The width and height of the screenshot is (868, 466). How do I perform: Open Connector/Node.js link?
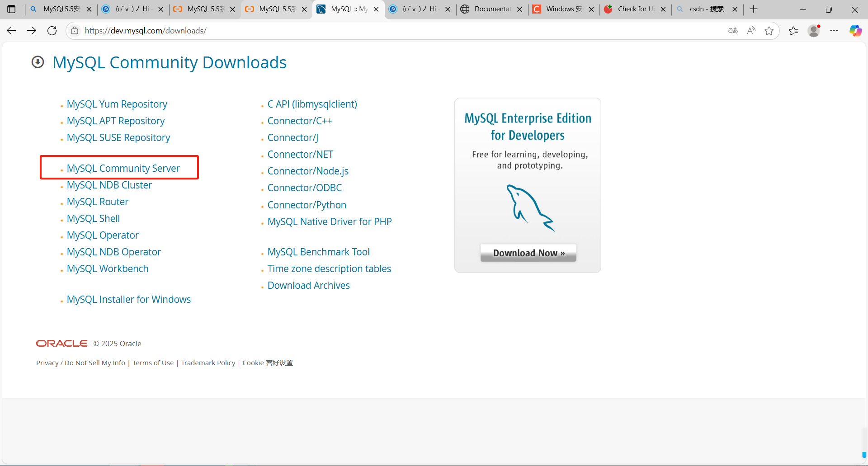(308, 171)
